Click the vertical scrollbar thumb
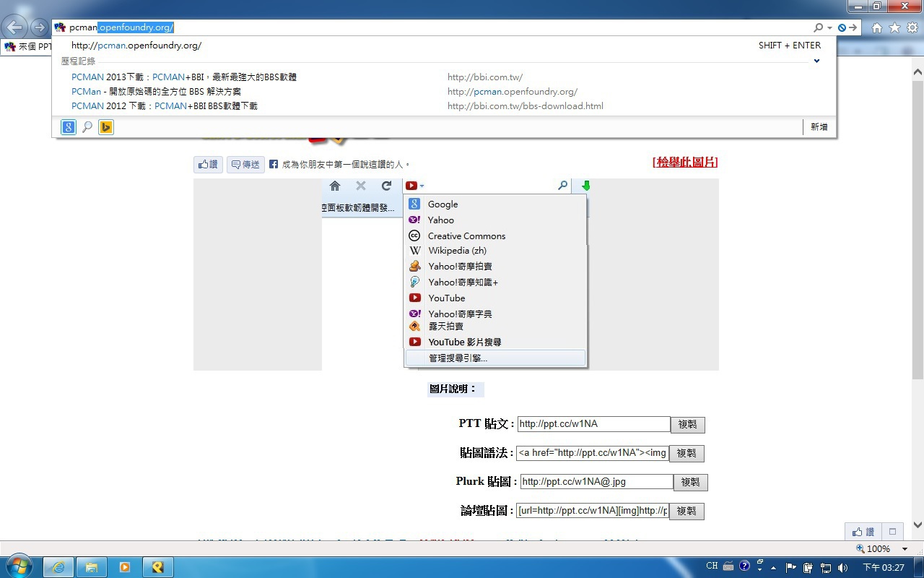The height and width of the screenshot is (578, 924). [x=918, y=228]
